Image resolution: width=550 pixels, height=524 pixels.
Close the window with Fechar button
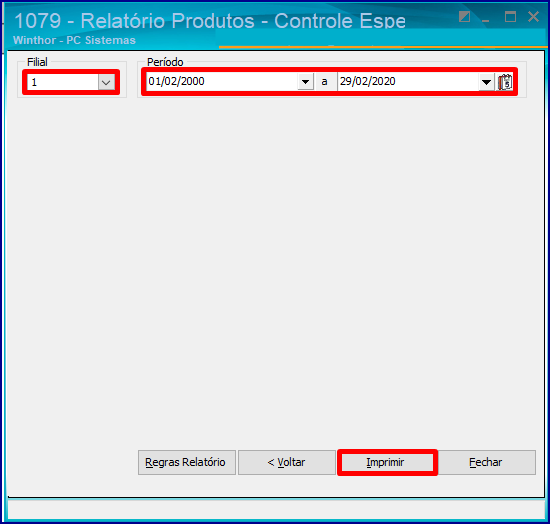click(x=486, y=462)
